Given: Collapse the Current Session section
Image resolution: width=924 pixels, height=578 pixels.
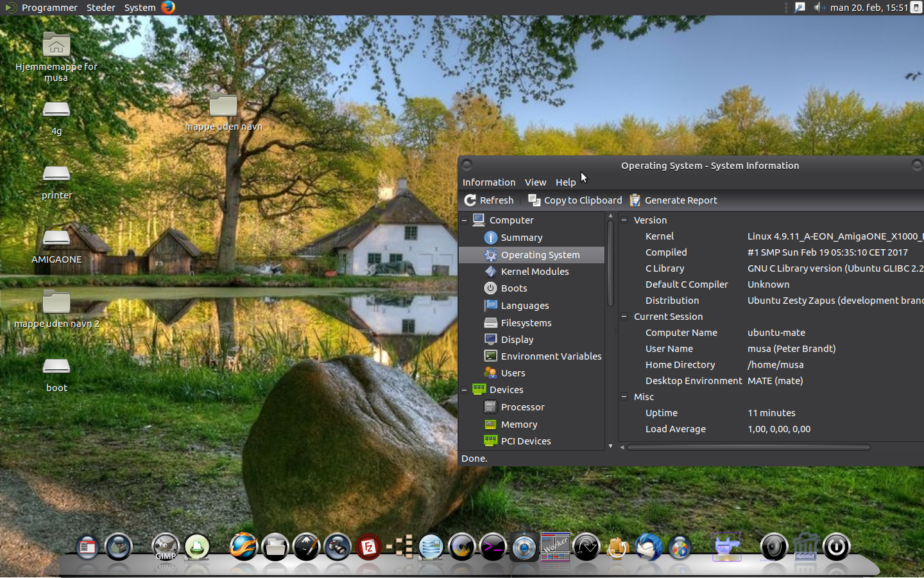Looking at the screenshot, I should [624, 316].
